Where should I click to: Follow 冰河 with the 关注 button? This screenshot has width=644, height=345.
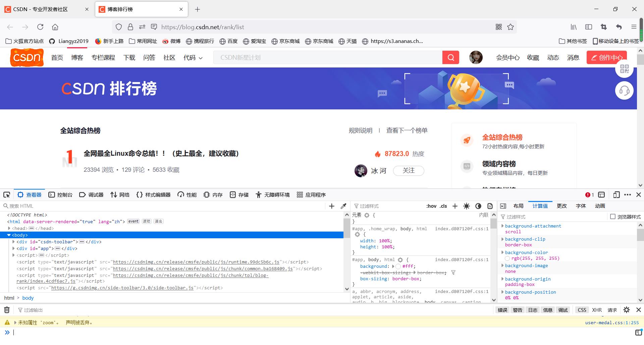(x=409, y=170)
